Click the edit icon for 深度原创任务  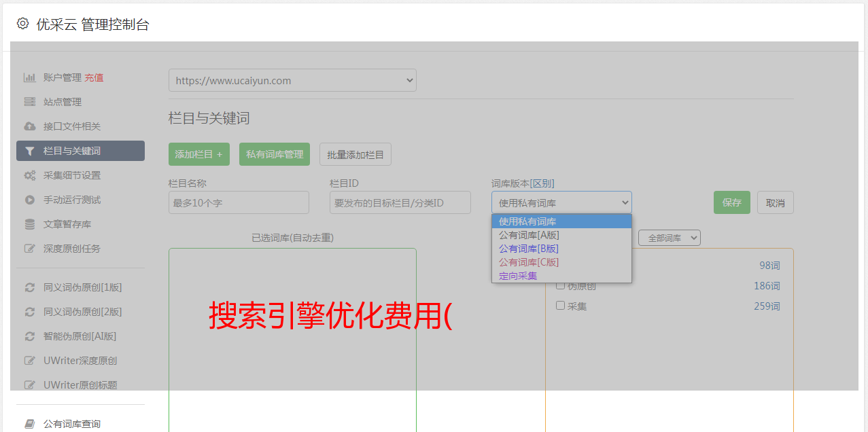click(x=30, y=249)
